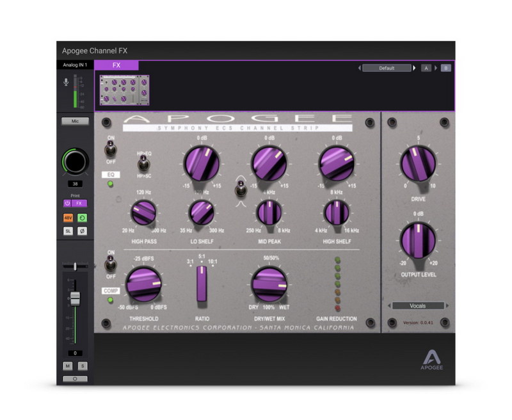The height and width of the screenshot is (420, 512).
Task: Flip the Mid Peak bandwidth toggle switch
Action: 241,189
